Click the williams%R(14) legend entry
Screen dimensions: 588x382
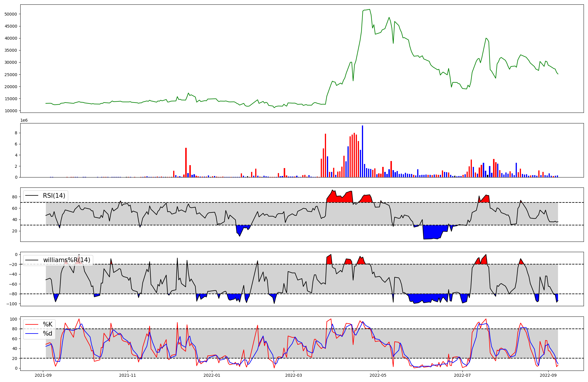point(66,260)
